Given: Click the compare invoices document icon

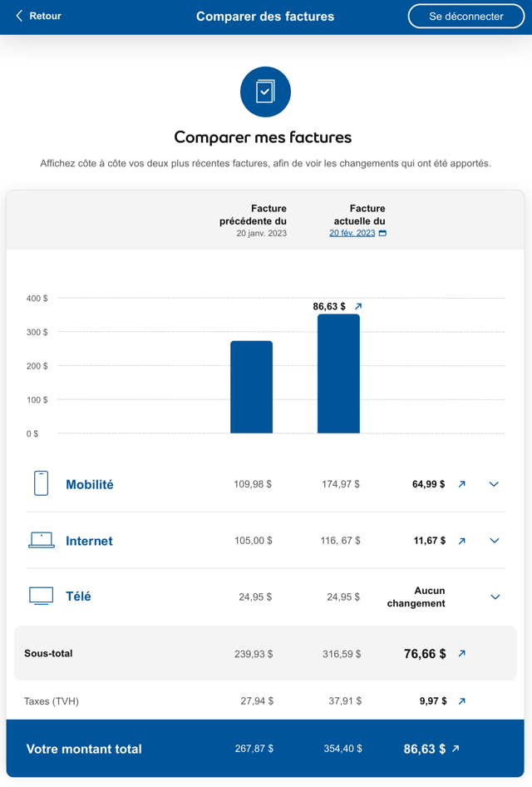Looking at the screenshot, I should coord(265,92).
